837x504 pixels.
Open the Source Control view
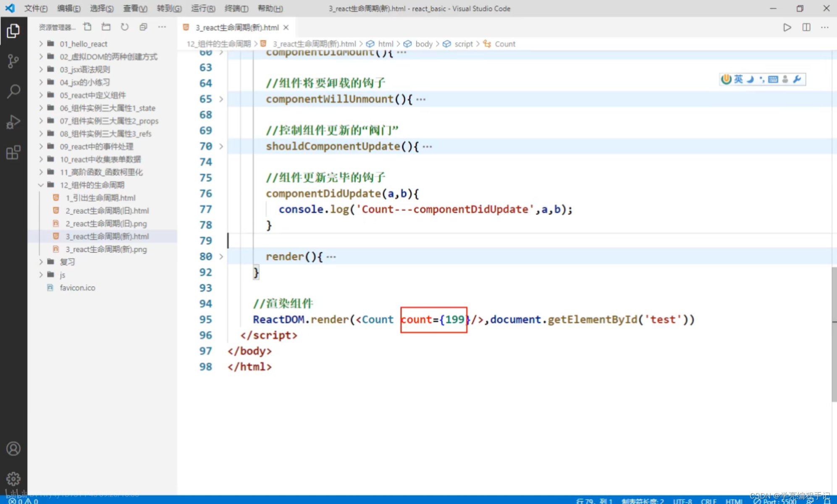click(x=13, y=61)
